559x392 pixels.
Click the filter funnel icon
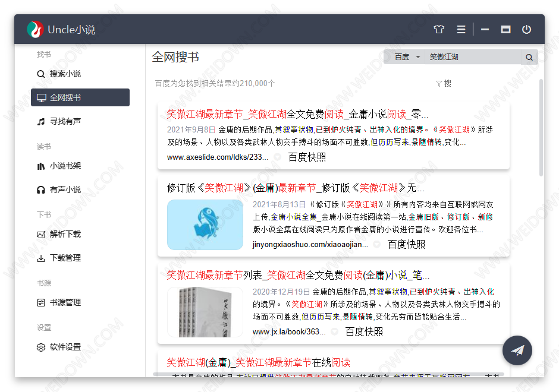tap(439, 84)
